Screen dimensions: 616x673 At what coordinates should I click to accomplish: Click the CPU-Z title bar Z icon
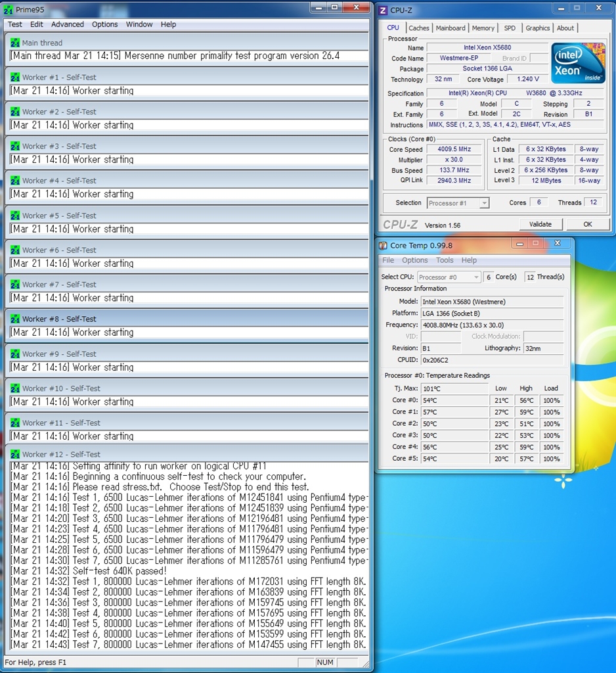tap(383, 11)
